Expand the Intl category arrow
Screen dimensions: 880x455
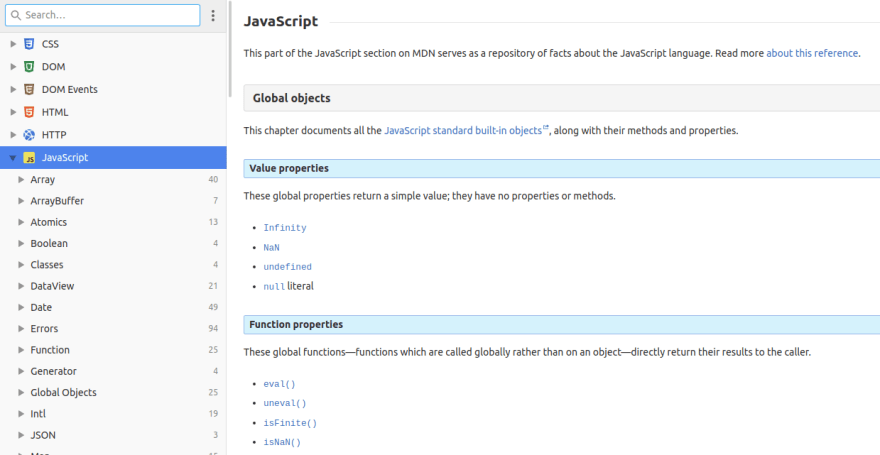[x=21, y=414]
